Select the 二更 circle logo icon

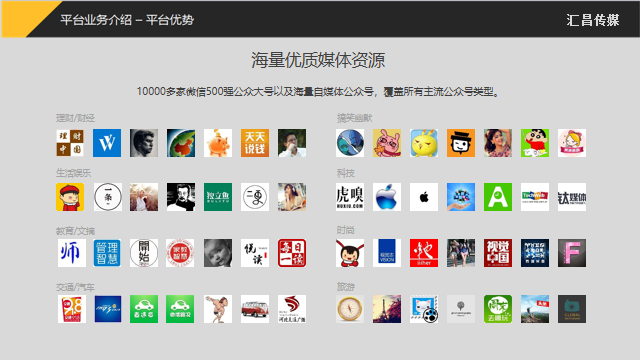255,197
